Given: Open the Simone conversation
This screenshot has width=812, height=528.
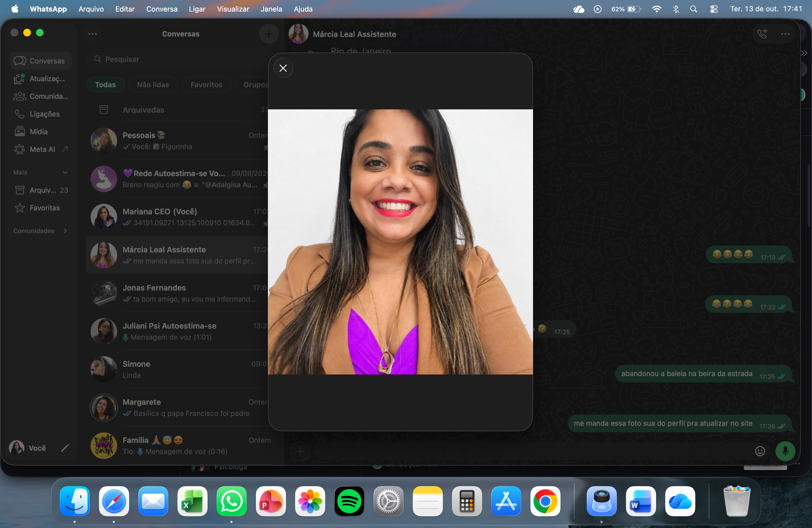Looking at the screenshot, I should [177, 369].
